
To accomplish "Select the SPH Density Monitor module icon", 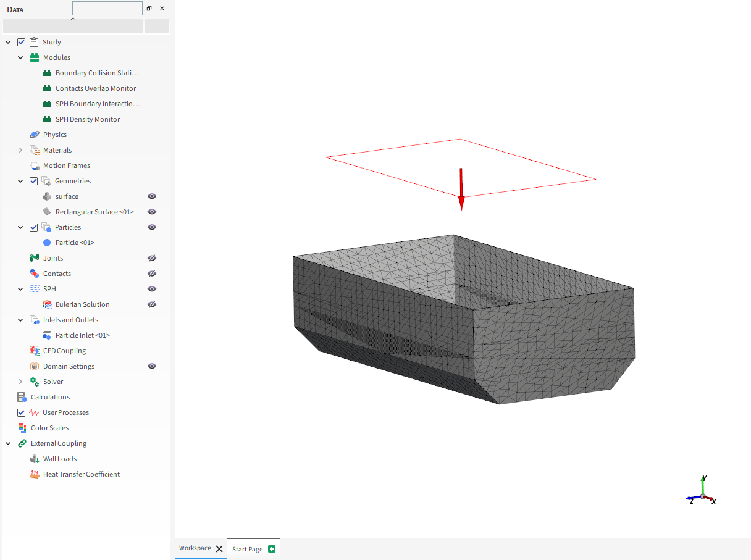I will point(47,119).
